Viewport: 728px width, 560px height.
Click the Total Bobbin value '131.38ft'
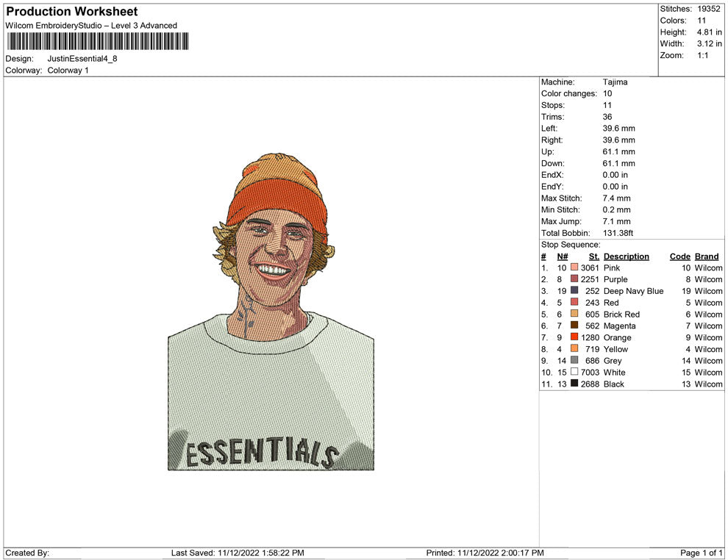click(618, 233)
